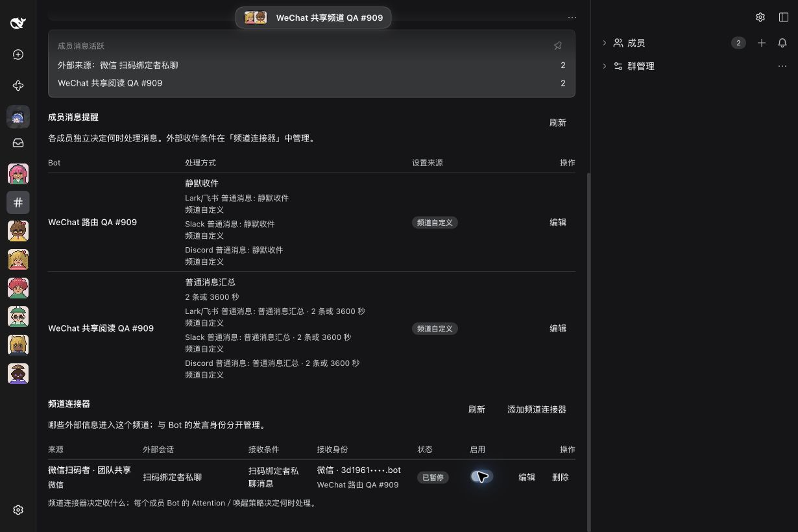Open the gear settings icon in right panel
Viewport: 798px width, 532px height.
point(760,18)
